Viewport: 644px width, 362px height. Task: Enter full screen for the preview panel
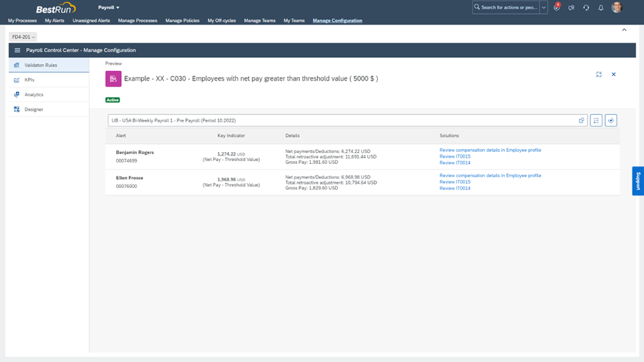599,74
